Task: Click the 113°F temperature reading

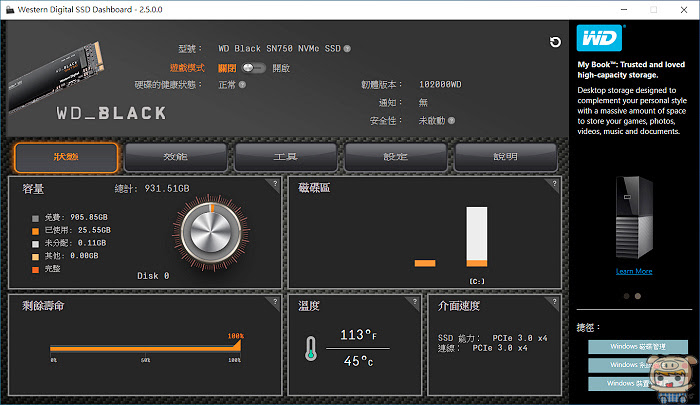Action: 358,334
